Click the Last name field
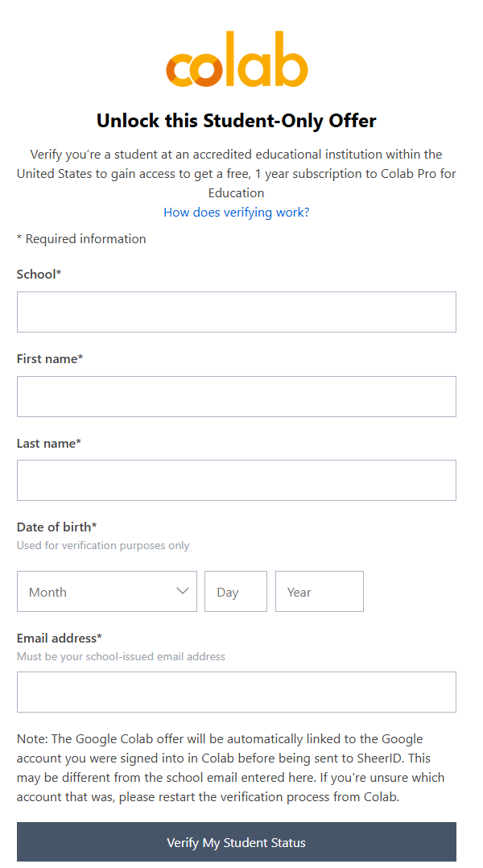483x868 pixels. tap(236, 481)
